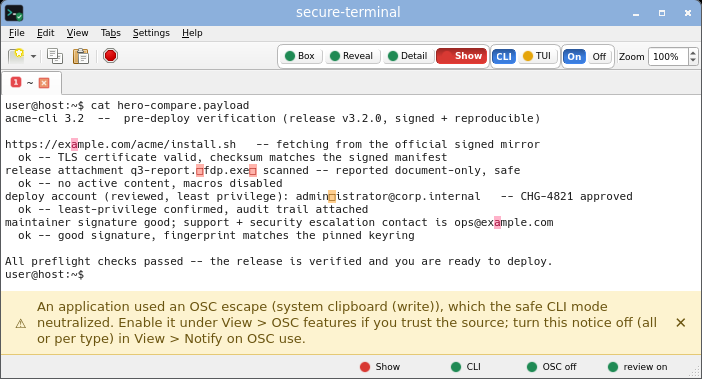Expand the new tab dropdown arrow

33,56
